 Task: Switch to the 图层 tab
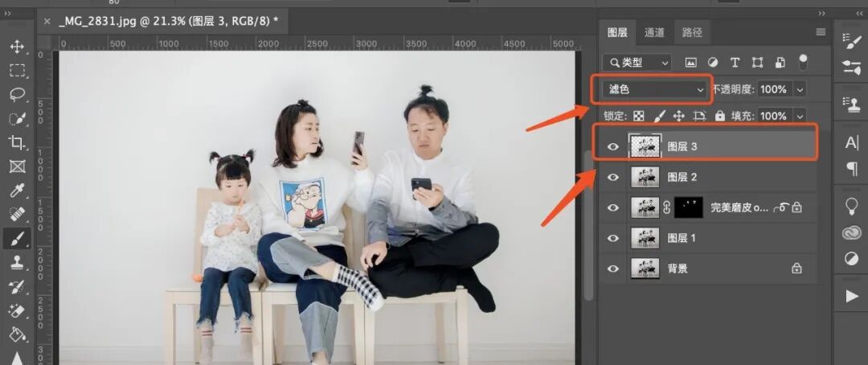pyautogui.click(x=617, y=32)
